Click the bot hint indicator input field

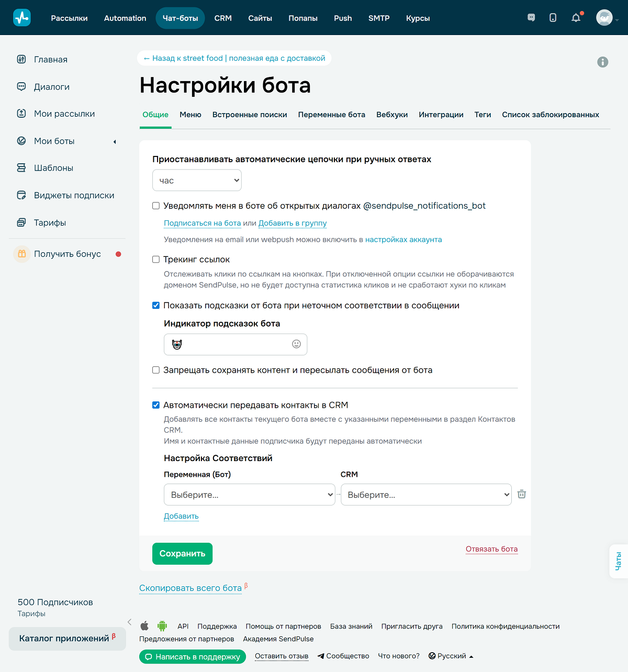click(225, 344)
